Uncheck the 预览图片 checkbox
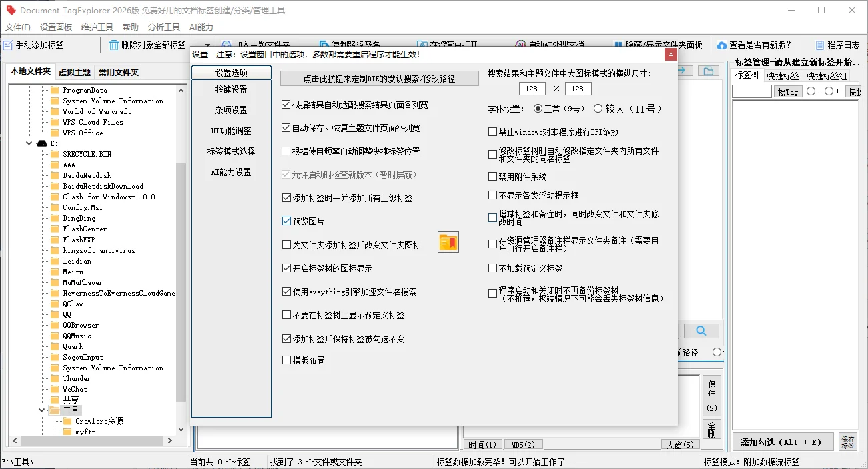This screenshot has height=469, width=868. [286, 221]
